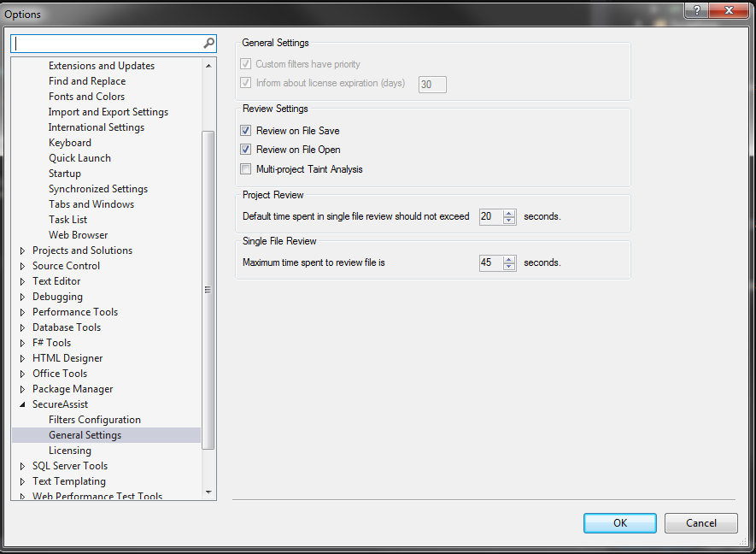Increase Single File Review seconds spinner

509,260
